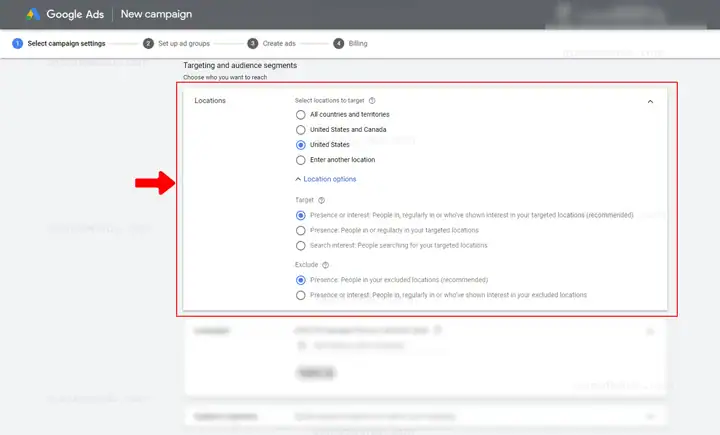Click the blurred button in language section
Viewport: 720px width, 435px height.
coord(316,373)
